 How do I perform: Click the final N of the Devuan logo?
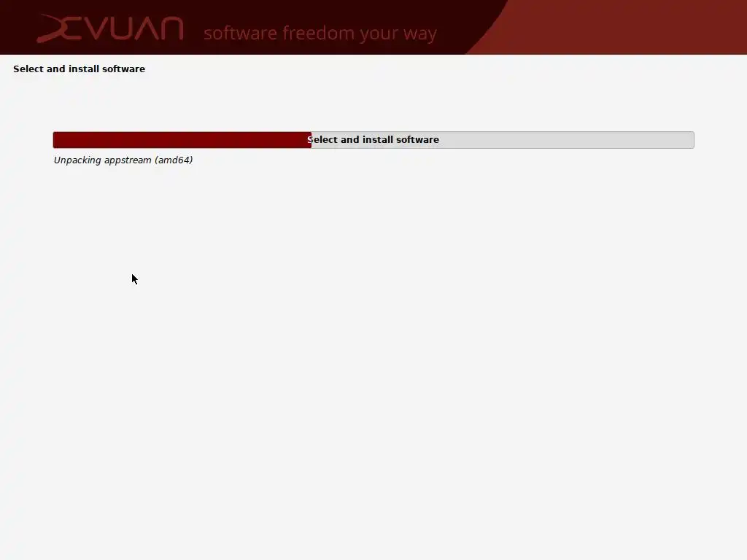[171, 28]
